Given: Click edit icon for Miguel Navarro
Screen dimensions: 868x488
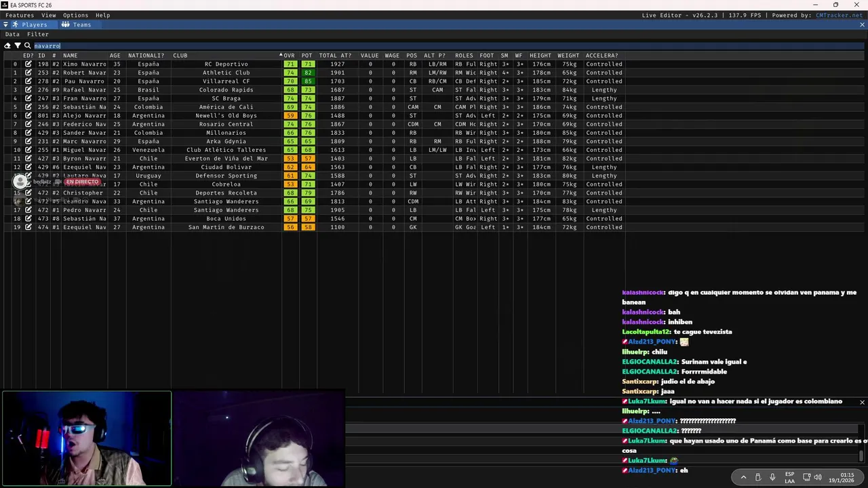Looking at the screenshot, I should 28,150.
